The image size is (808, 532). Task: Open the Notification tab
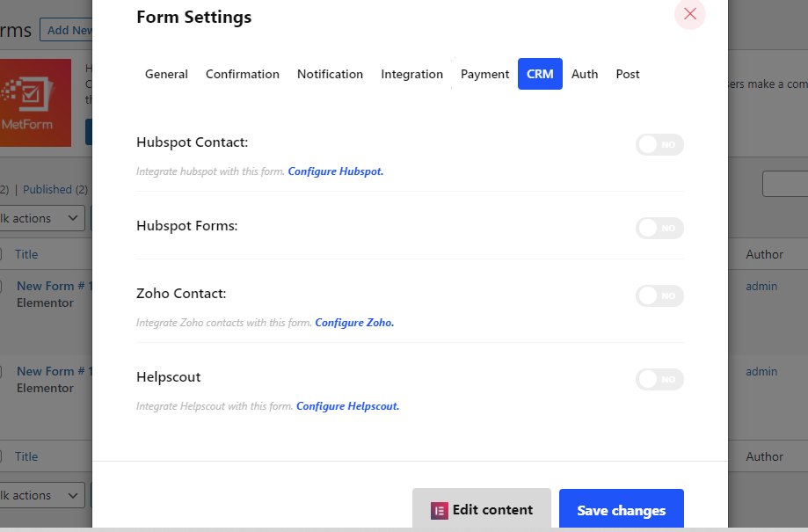[x=330, y=74]
